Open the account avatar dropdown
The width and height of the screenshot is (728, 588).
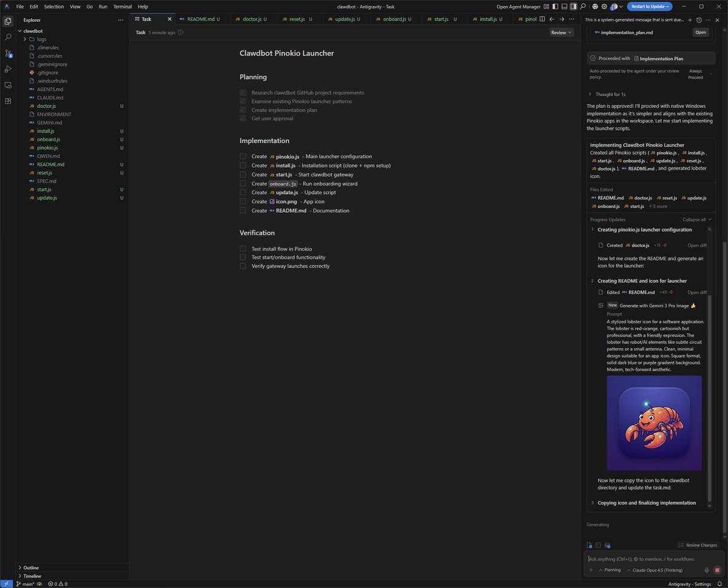[x=616, y=6]
